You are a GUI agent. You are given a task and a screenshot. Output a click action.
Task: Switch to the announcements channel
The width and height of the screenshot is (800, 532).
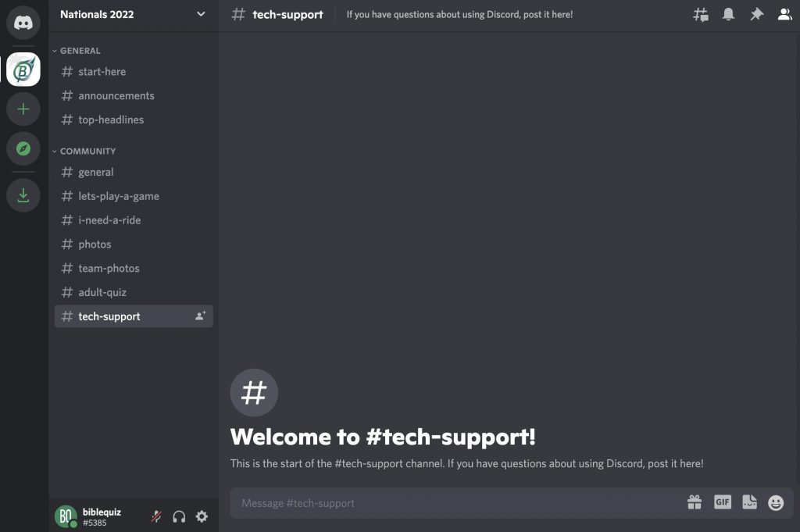pos(116,95)
